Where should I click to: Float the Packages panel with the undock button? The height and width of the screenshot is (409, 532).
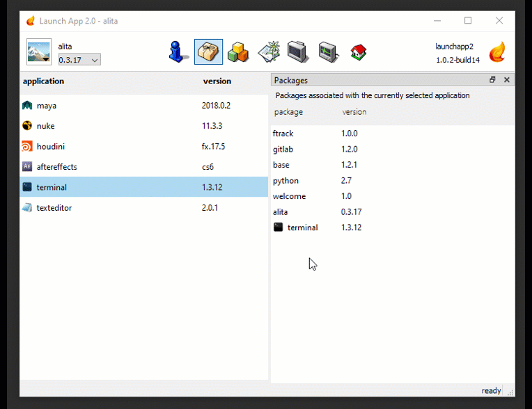pyautogui.click(x=492, y=79)
